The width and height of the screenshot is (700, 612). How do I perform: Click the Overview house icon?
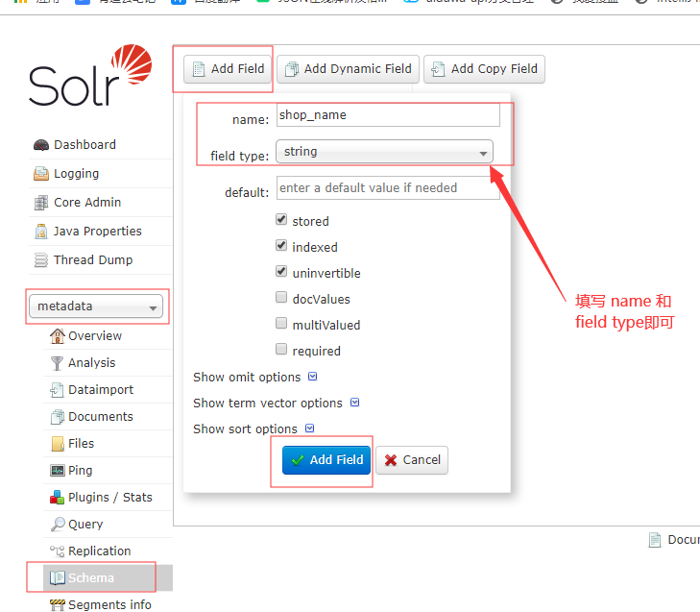58,336
